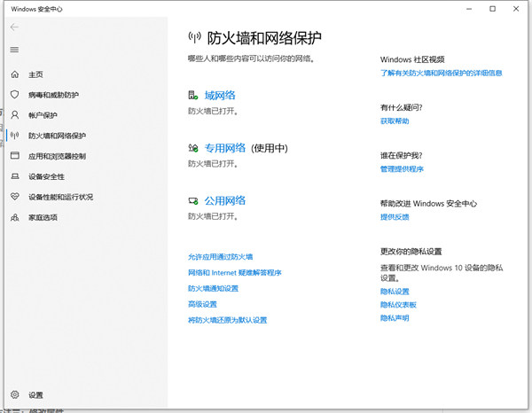Open 防火墙通知设置 link
The image size is (532, 413).
(x=214, y=288)
